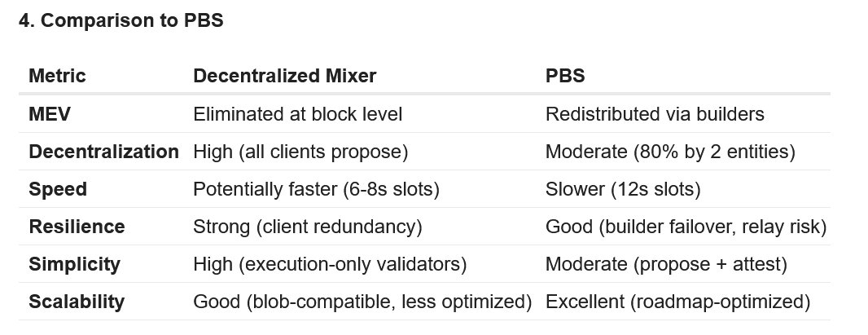Select the "MEV" row label
This screenshot has width=868, height=335.
tap(50, 114)
